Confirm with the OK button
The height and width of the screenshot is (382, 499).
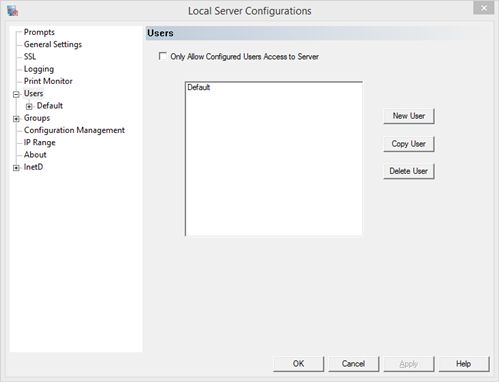click(298, 364)
